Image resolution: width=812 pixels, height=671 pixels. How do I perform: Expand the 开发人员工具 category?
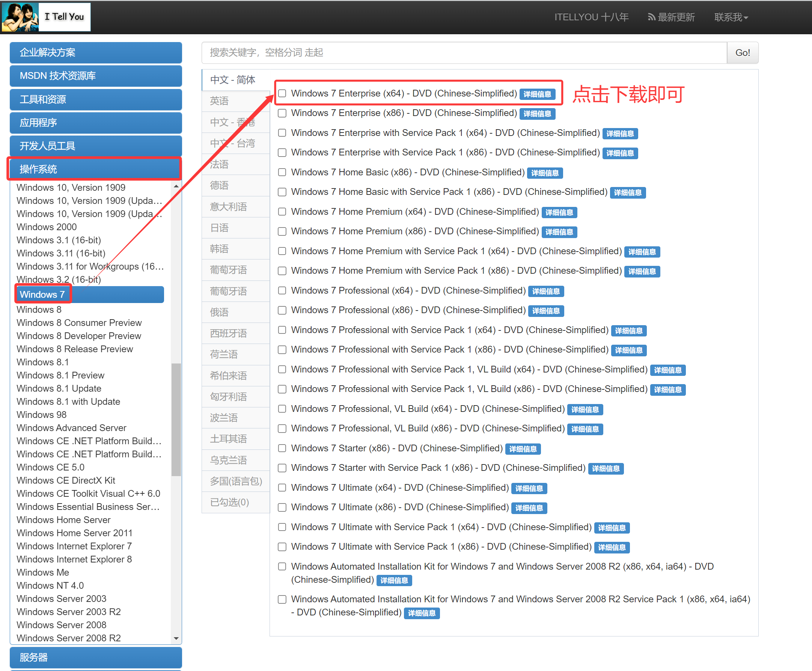(x=96, y=146)
